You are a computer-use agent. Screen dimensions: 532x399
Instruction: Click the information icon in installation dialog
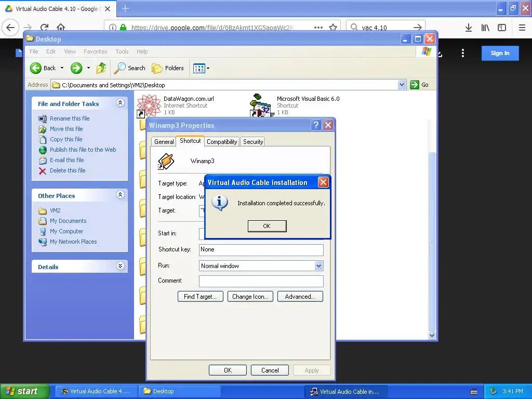coord(220,203)
